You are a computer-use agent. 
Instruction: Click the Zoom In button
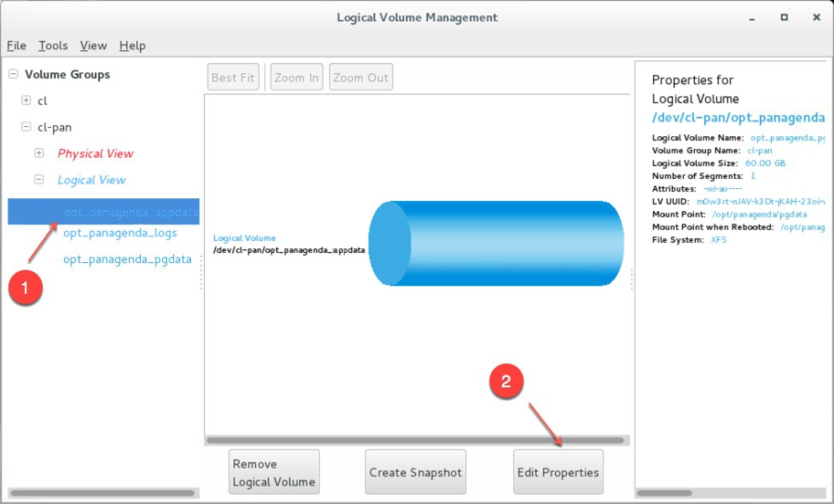pos(297,78)
